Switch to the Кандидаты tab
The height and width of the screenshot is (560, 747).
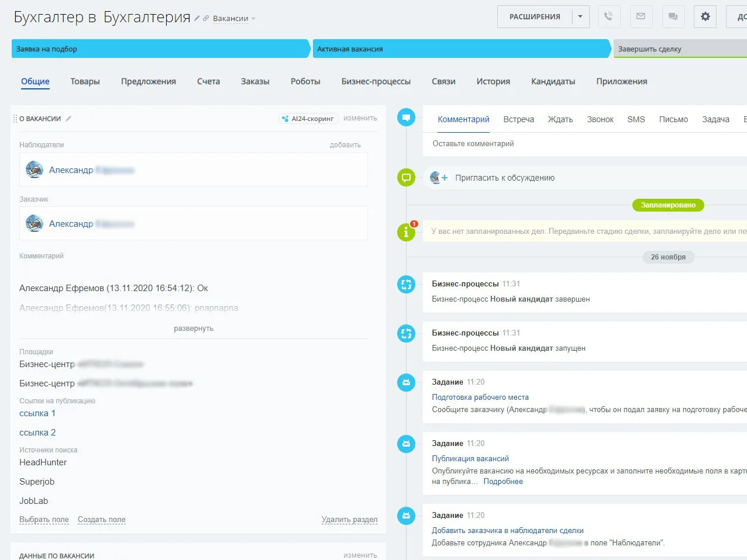coord(553,82)
